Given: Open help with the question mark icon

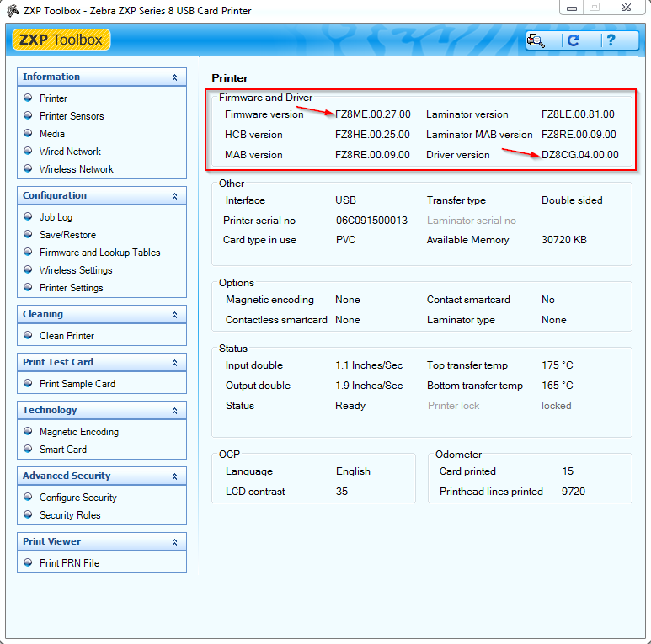Looking at the screenshot, I should (610, 40).
